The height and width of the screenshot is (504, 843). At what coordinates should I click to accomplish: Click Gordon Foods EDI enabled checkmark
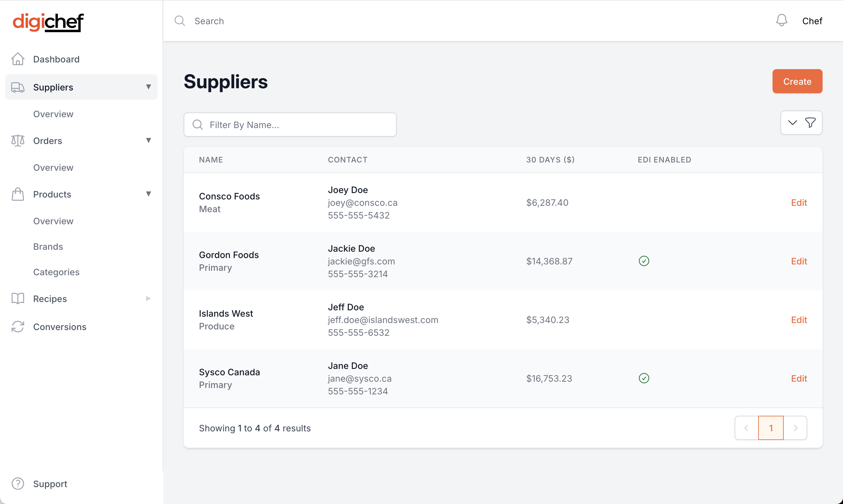tap(643, 261)
